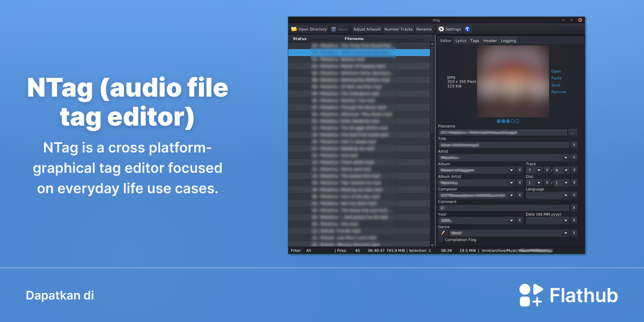Expand the Genre dropdown
The width and height of the screenshot is (644, 322).
tap(565, 233)
